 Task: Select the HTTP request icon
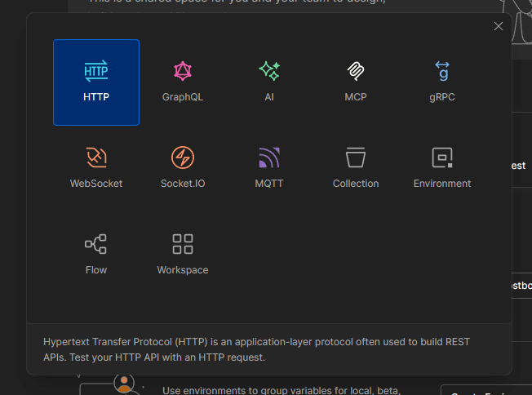coord(96,72)
